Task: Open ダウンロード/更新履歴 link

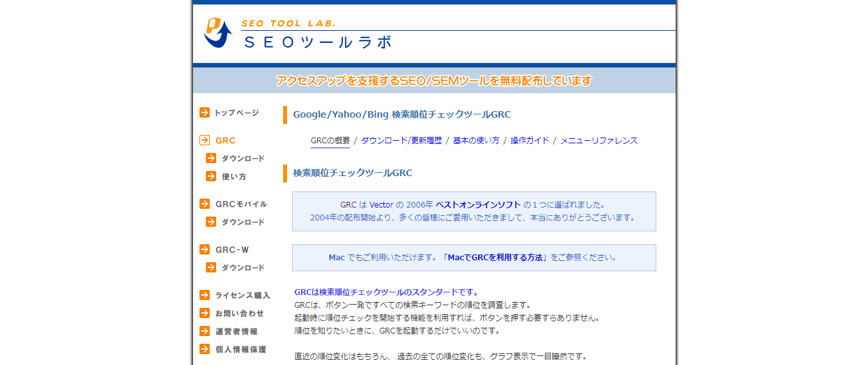Action: click(x=402, y=140)
